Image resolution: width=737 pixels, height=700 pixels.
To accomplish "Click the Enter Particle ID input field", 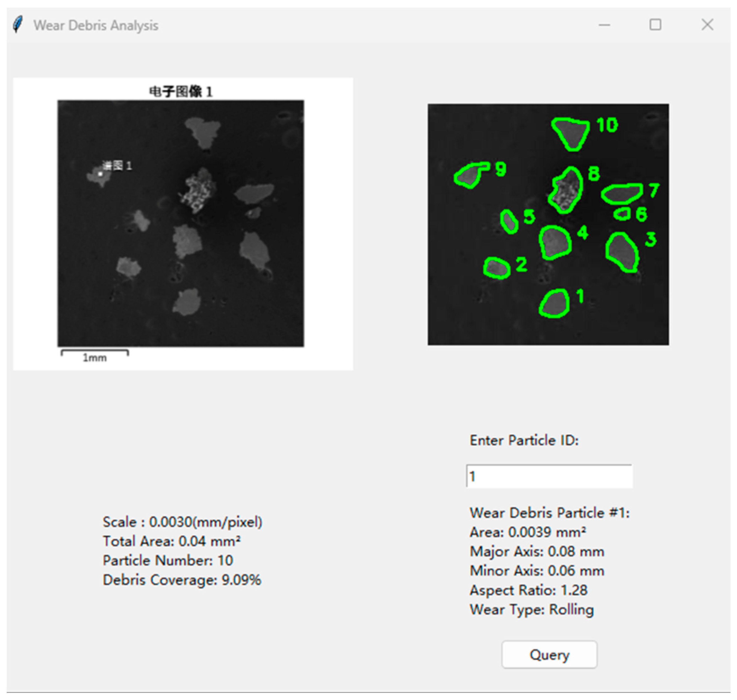I will pyautogui.click(x=549, y=477).
